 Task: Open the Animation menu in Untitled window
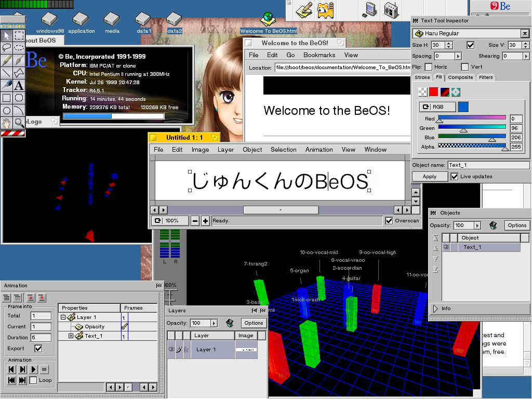pos(319,150)
